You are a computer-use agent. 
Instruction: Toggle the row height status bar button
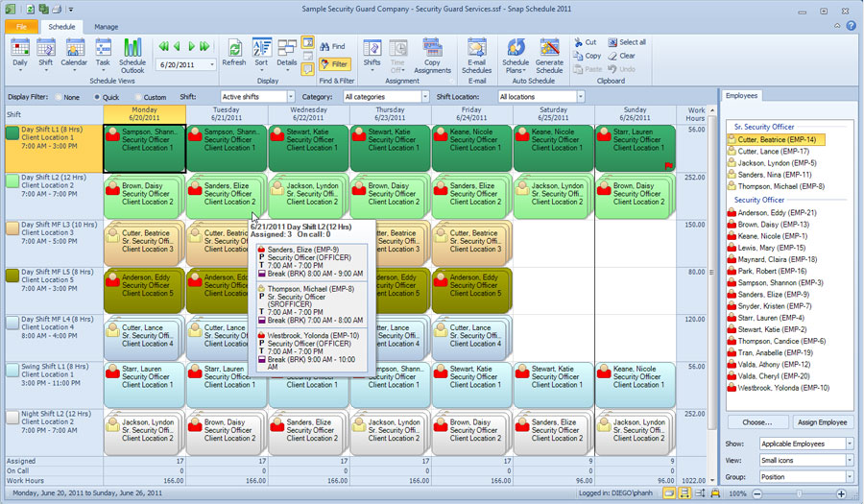[700, 493]
